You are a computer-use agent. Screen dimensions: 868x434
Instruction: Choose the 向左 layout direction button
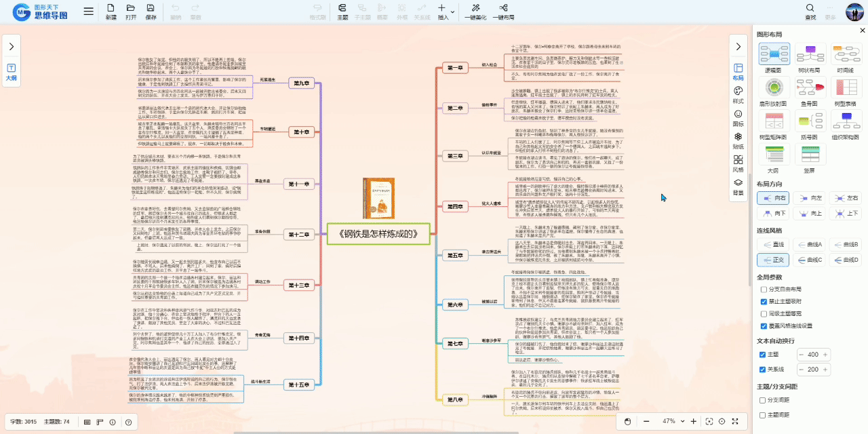point(809,197)
